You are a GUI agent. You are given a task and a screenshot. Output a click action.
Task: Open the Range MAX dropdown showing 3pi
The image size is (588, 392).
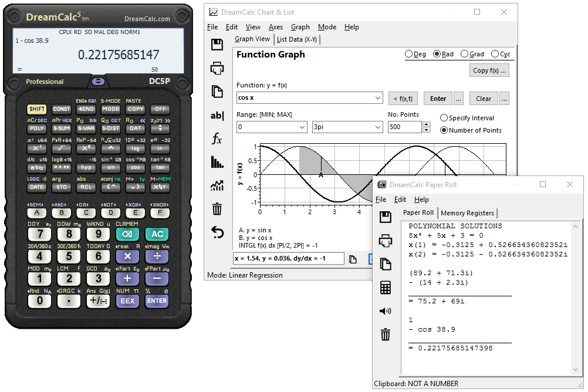click(x=378, y=127)
